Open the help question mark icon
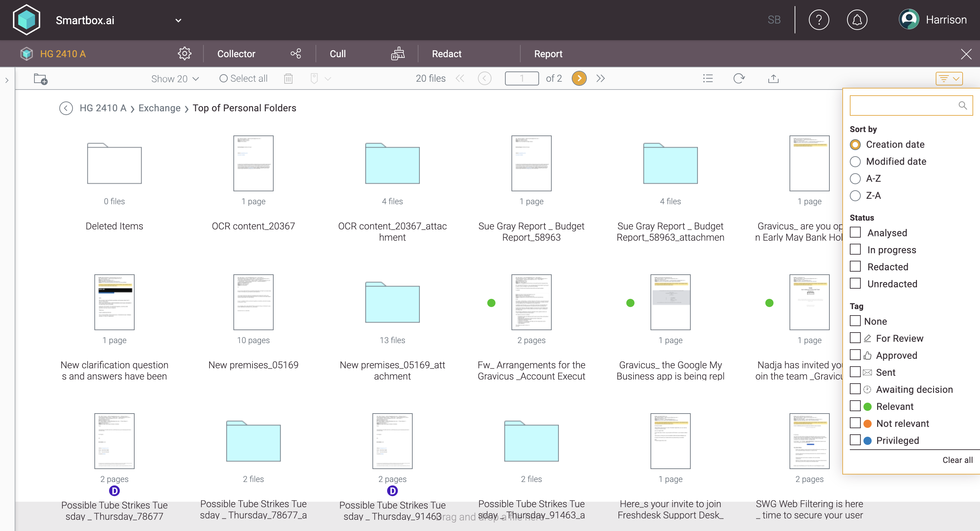980x531 pixels. [x=819, y=20]
